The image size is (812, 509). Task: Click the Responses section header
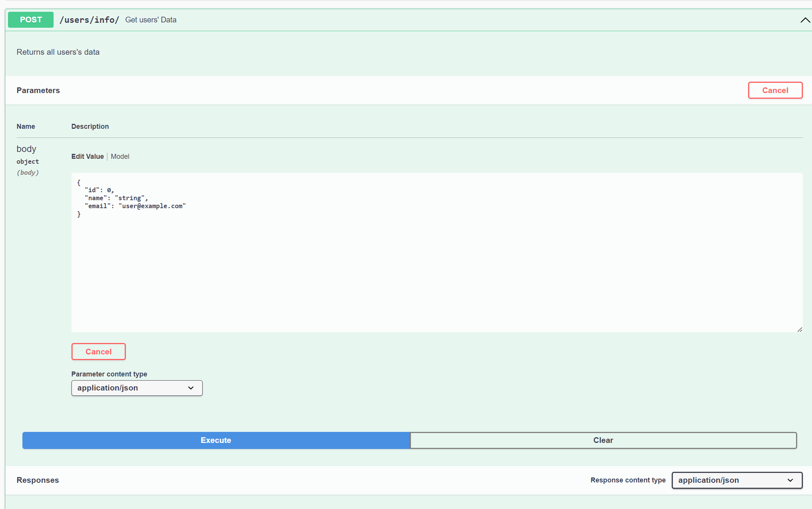click(37, 480)
